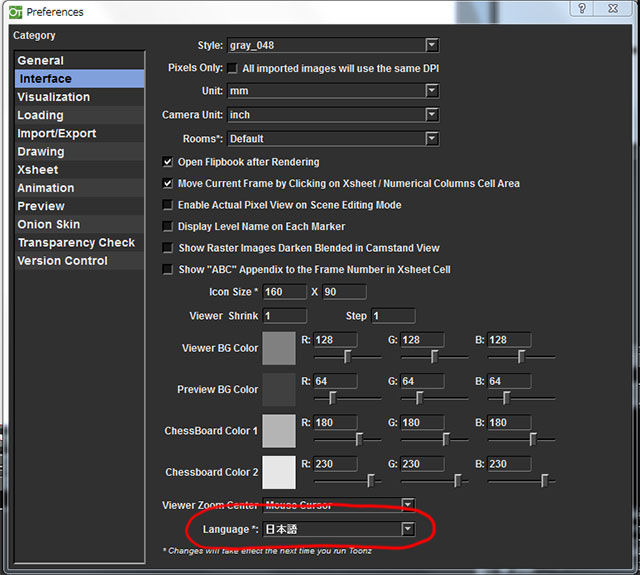Click the help question mark button
The width and height of the screenshot is (640, 575).
[582, 8]
